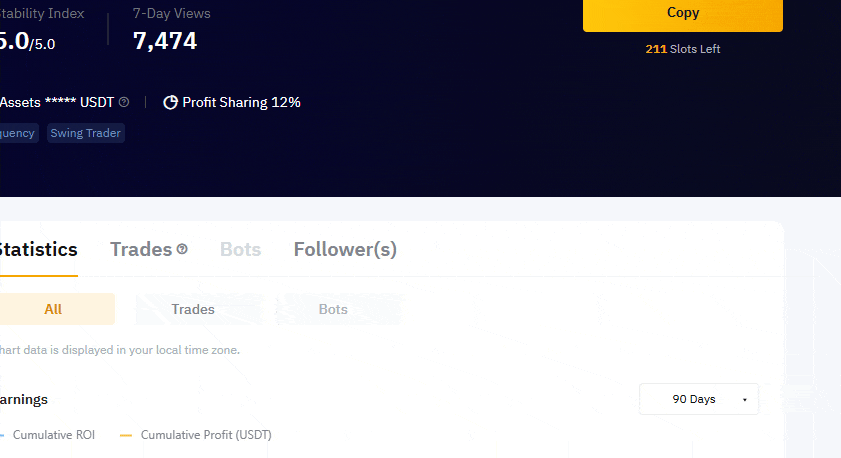841x458 pixels.
Task: Select the Bots filter option
Action: 333,309
